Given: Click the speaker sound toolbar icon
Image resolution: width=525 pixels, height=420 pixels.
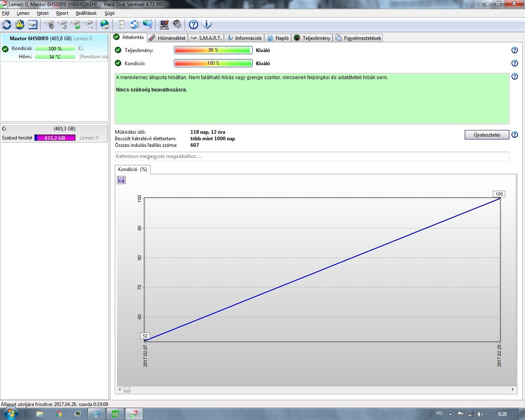Looking at the screenshot, I should pyautogui.click(x=177, y=25).
